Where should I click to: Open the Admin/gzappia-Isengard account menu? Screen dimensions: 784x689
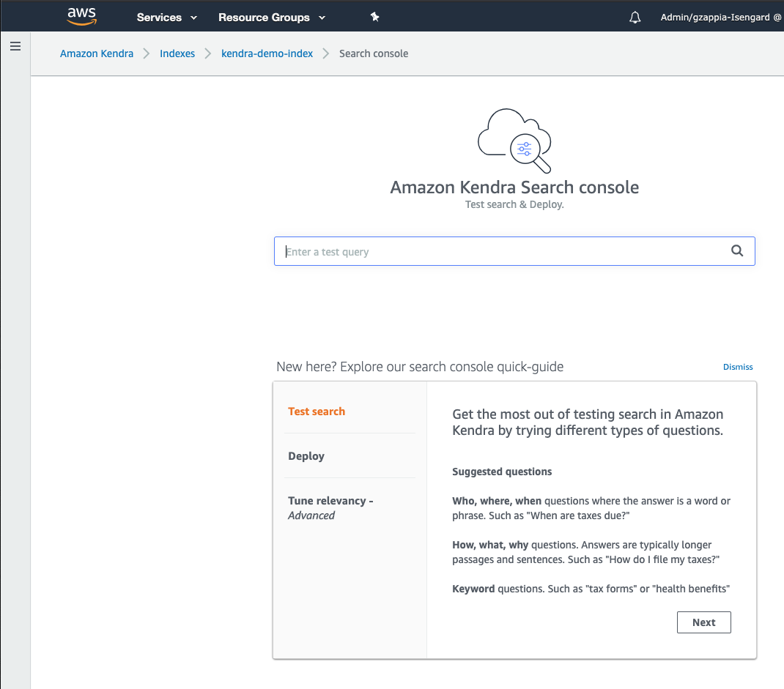tap(720, 18)
